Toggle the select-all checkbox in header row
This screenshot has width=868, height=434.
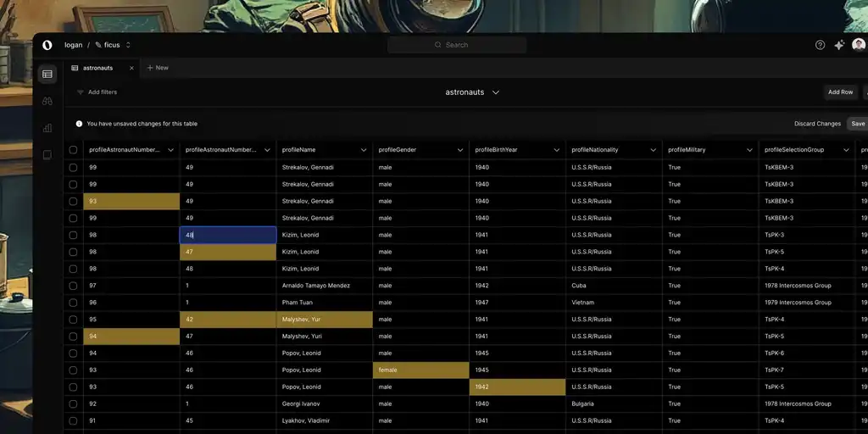pos(73,150)
